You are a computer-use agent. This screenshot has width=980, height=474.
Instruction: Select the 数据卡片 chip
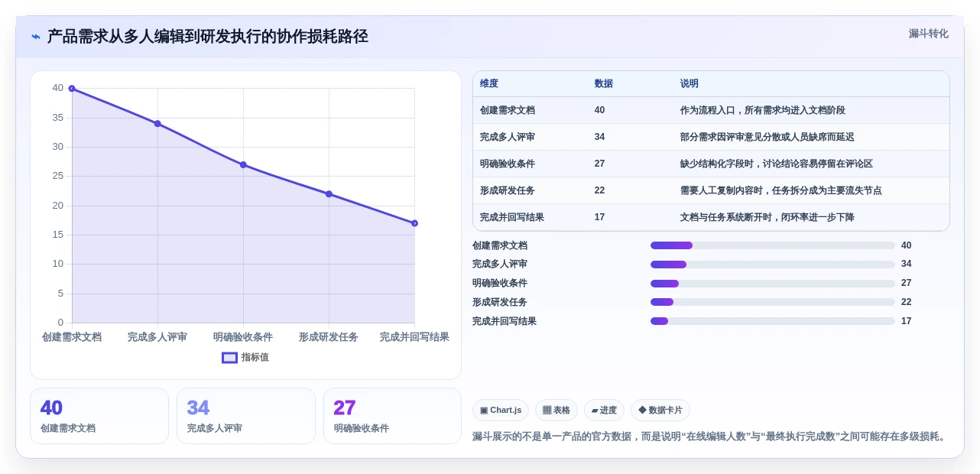point(660,410)
